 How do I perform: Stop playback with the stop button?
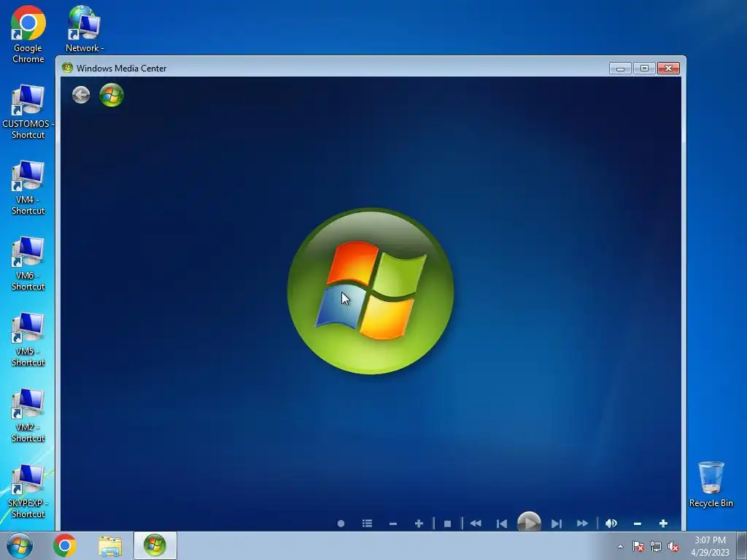point(447,524)
